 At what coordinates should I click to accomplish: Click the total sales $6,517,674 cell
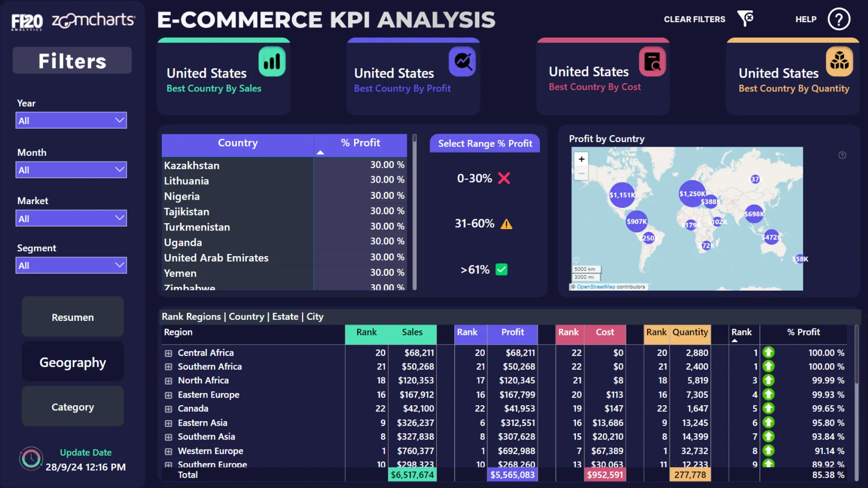click(412, 475)
